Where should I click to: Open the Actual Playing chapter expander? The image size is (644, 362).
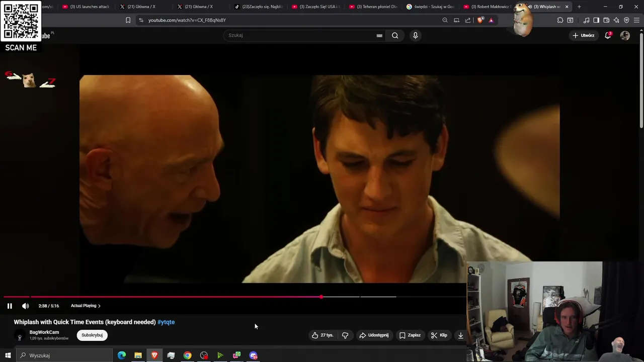[86, 306]
